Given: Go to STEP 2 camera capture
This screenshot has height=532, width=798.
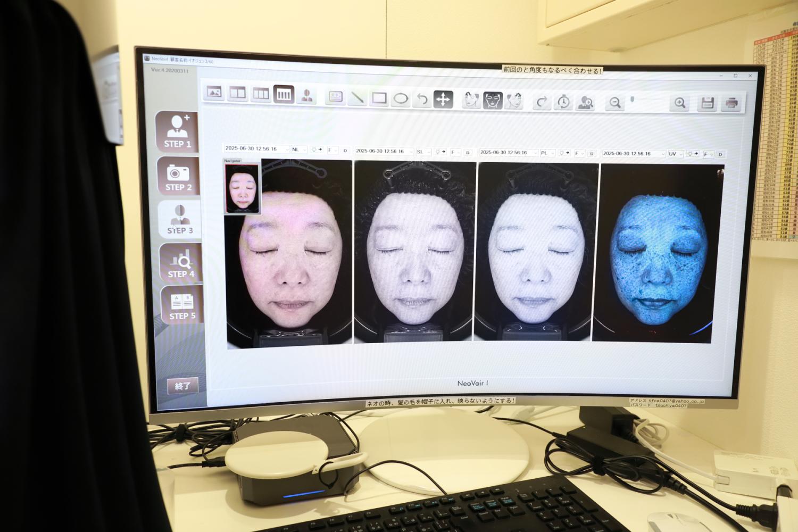Looking at the screenshot, I should [x=178, y=177].
